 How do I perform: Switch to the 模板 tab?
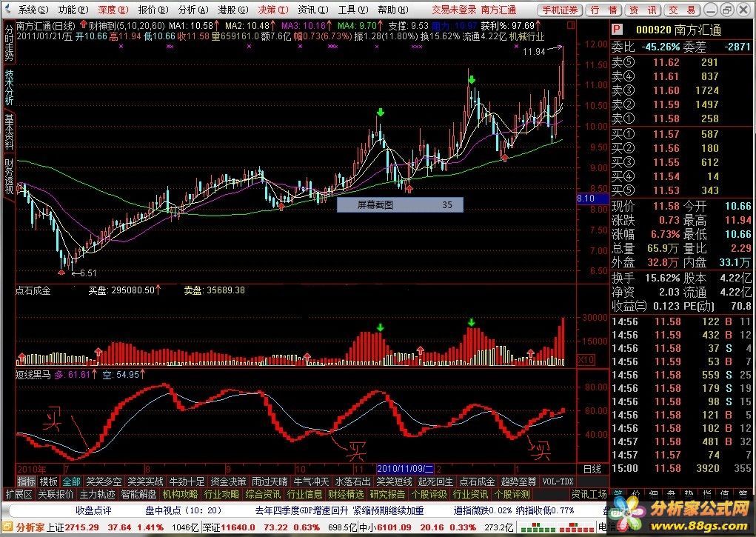[x=49, y=481]
